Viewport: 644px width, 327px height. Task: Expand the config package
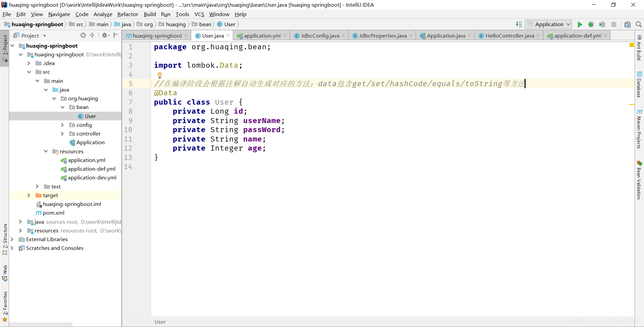coord(62,125)
